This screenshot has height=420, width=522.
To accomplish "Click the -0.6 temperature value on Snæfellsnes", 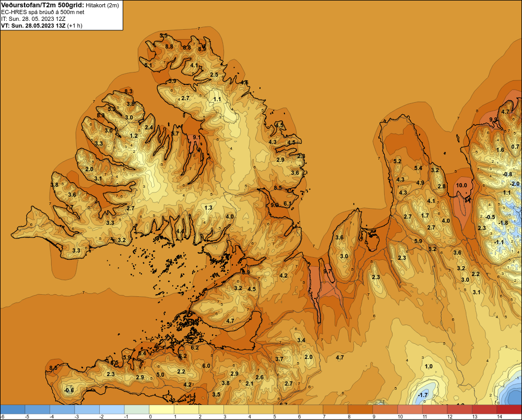I will point(69,390).
